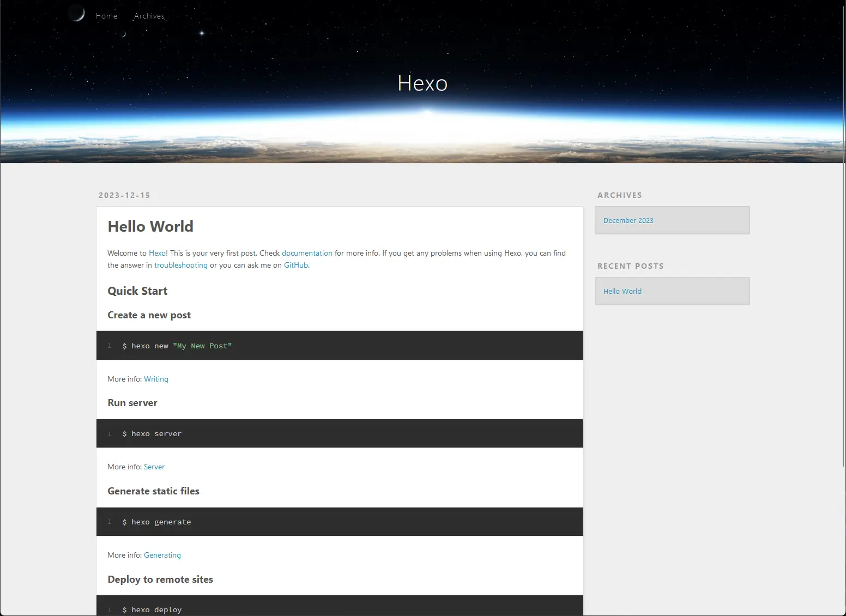
Task: Click the Hexo site title in banner
Action: (422, 83)
